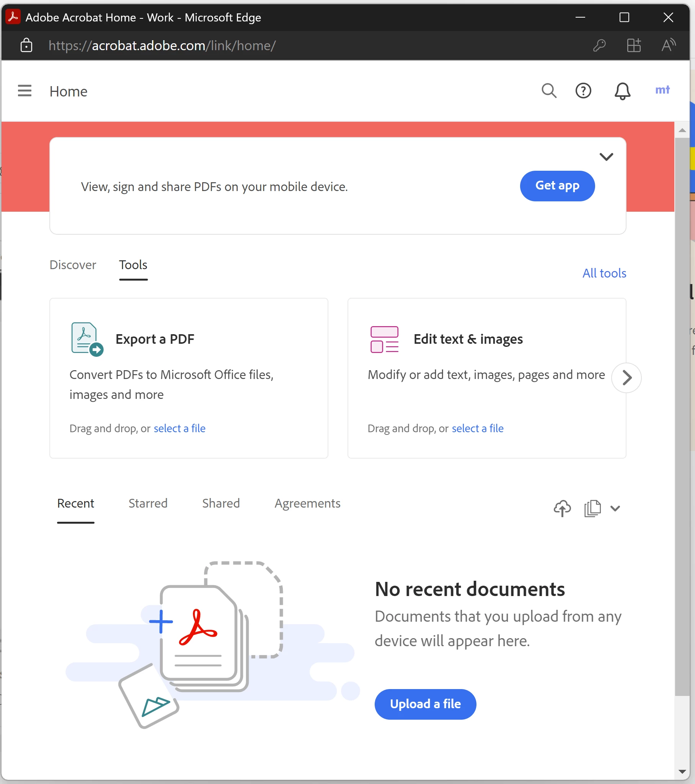Image resolution: width=695 pixels, height=784 pixels.
Task: Click the search magnifier icon
Action: pyautogui.click(x=549, y=91)
